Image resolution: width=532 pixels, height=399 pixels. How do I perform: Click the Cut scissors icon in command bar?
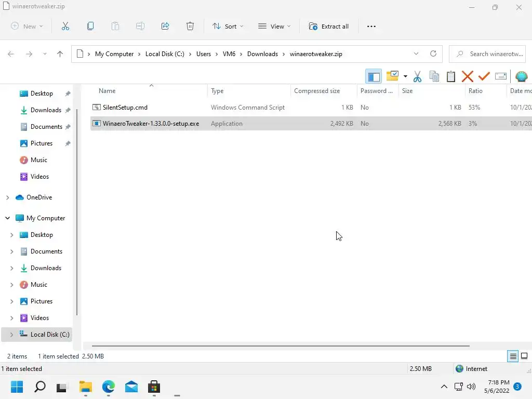coord(65,26)
